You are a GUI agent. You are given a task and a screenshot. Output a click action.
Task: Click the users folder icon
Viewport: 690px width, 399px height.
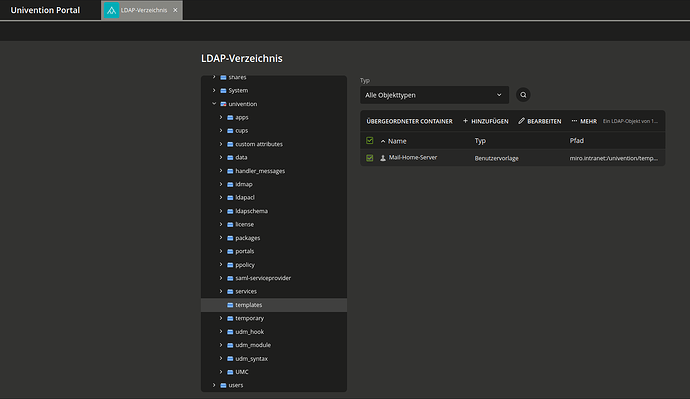click(x=223, y=385)
